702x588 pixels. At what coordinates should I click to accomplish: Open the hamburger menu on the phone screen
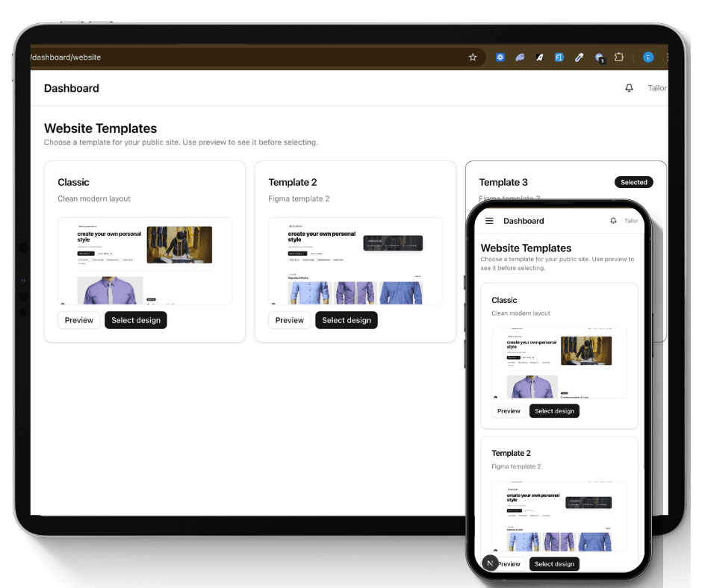(489, 221)
